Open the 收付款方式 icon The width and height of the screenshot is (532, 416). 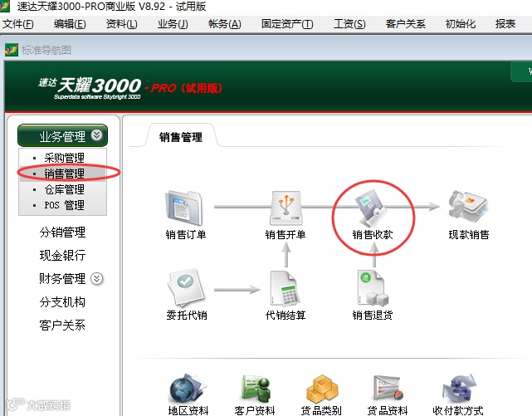pyautogui.click(x=459, y=388)
